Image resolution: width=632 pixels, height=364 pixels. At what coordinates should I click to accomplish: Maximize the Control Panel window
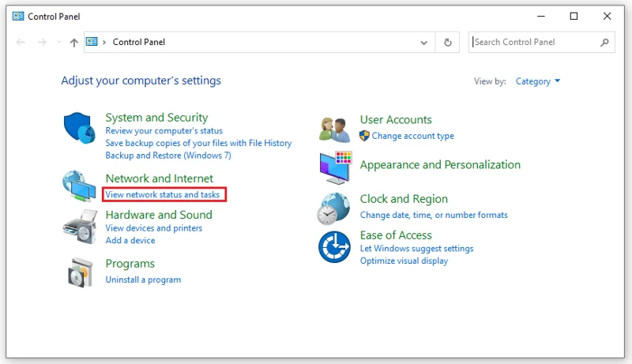coord(574,16)
